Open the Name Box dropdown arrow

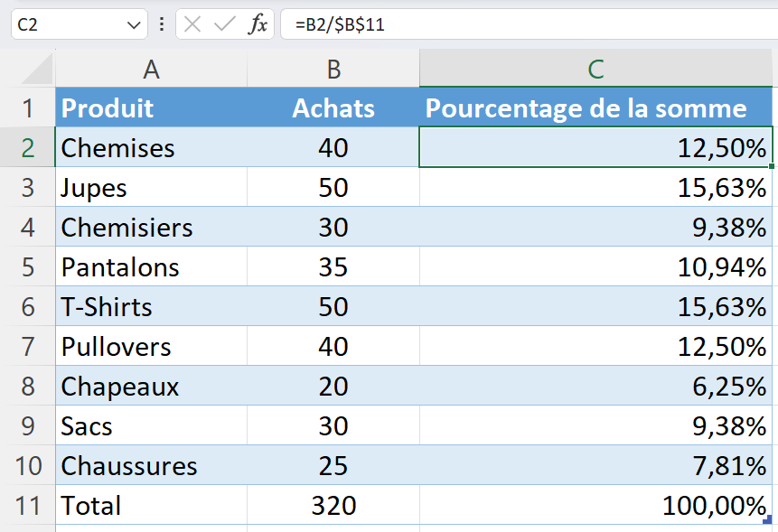(134, 24)
